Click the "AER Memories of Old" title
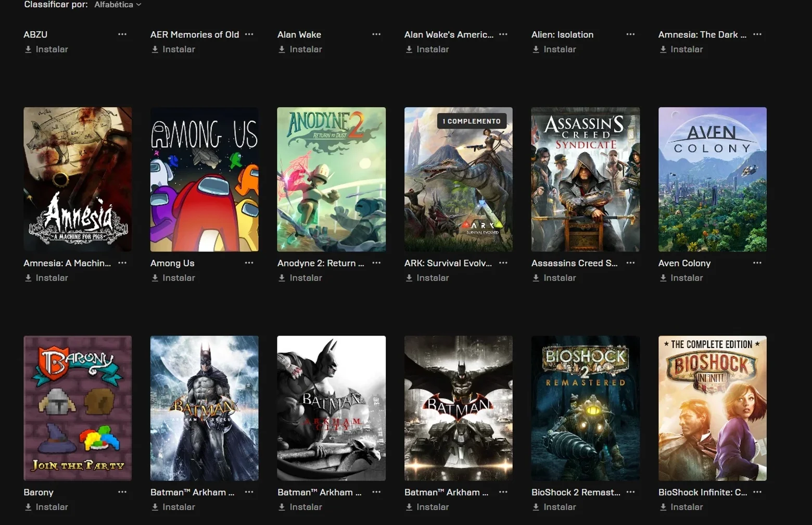The image size is (812, 525). click(x=195, y=34)
